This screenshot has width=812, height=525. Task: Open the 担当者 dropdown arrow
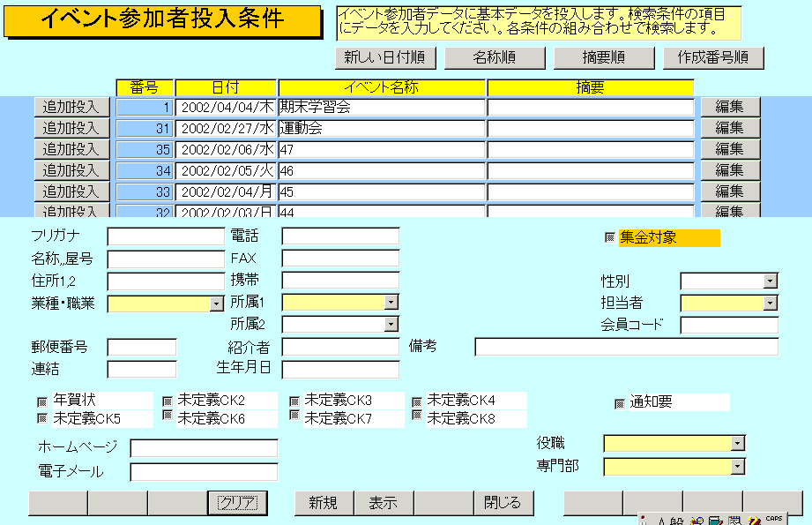(770, 303)
